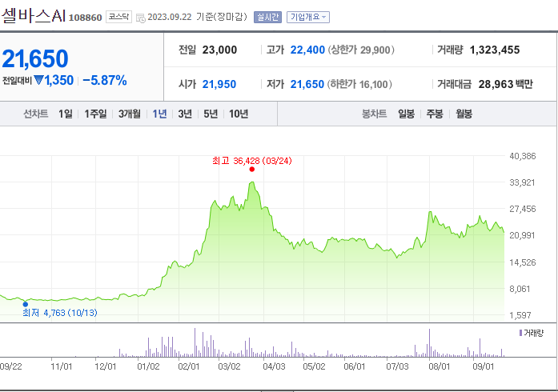Click the current price 21,650 headline
This screenshot has height=392, width=558.
pyautogui.click(x=35, y=58)
